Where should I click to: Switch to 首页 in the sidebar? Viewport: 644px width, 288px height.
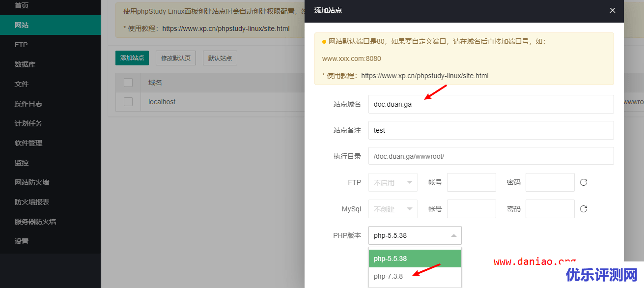tap(20, 5)
